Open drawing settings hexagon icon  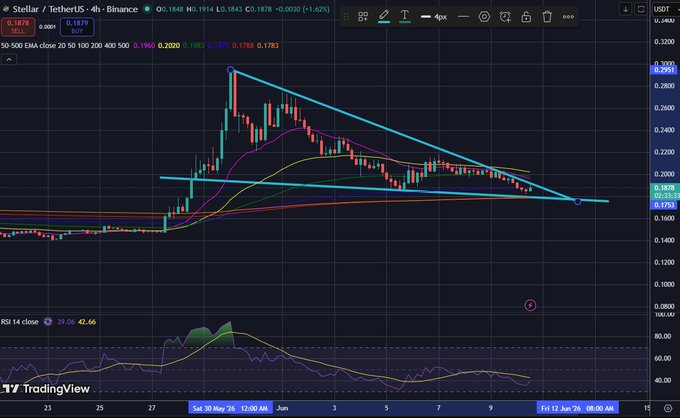pos(484,17)
